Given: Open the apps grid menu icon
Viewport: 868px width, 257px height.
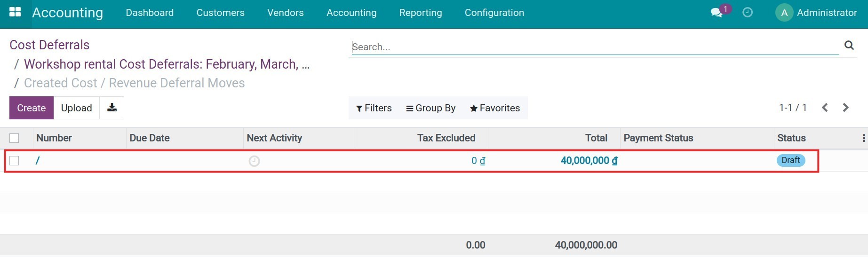Looking at the screenshot, I should 15,13.
